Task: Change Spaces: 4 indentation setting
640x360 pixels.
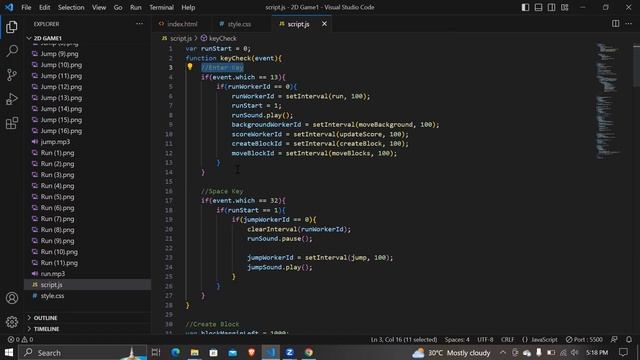Action: click(x=457, y=340)
